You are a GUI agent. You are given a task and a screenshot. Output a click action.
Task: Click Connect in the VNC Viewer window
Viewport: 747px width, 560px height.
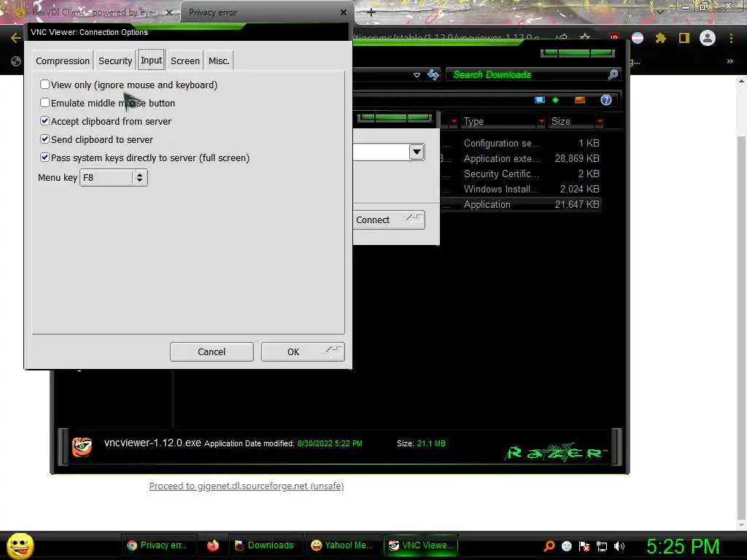tap(389, 219)
